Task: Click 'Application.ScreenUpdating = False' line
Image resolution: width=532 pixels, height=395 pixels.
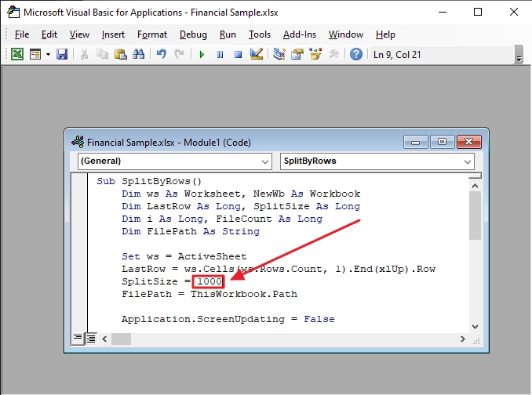Action: tap(228, 319)
